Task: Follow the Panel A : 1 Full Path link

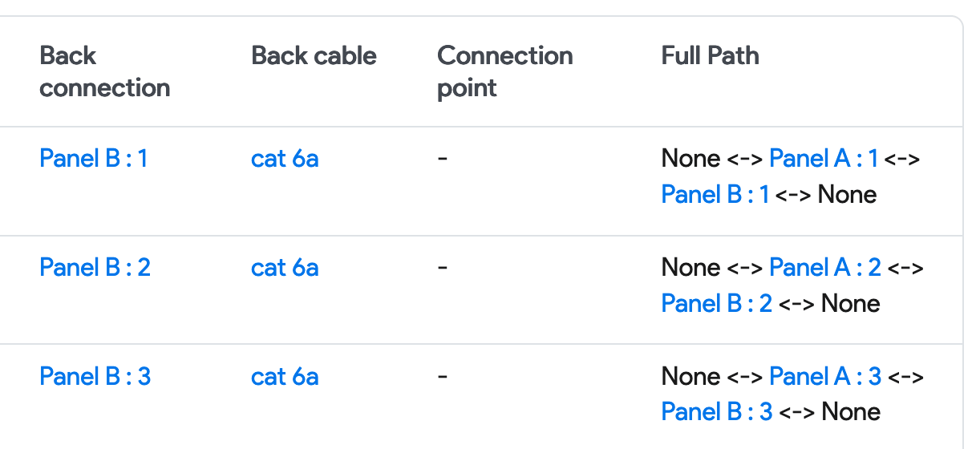Action: [x=823, y=158]
